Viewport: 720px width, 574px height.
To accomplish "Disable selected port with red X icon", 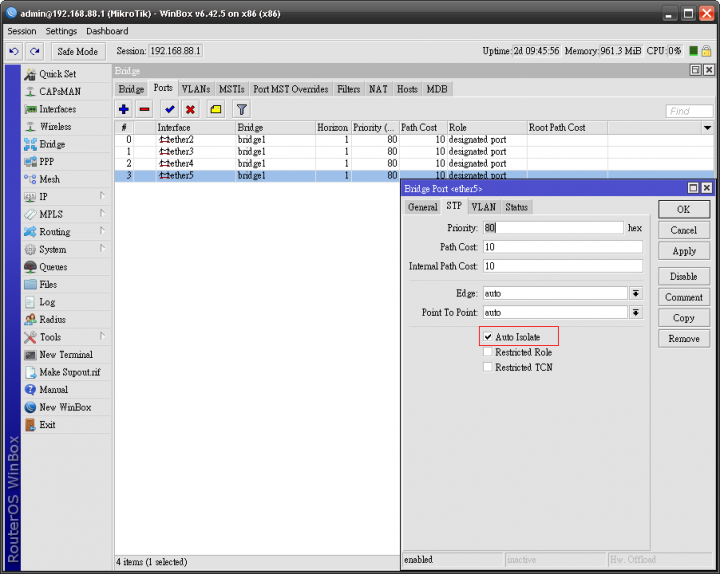I will click(190, 109).
